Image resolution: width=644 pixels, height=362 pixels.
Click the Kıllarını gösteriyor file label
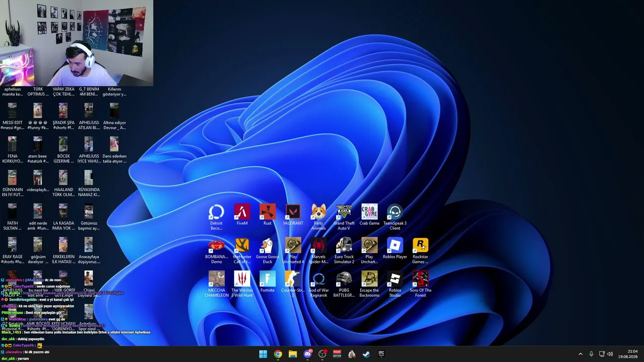[114, 92]
